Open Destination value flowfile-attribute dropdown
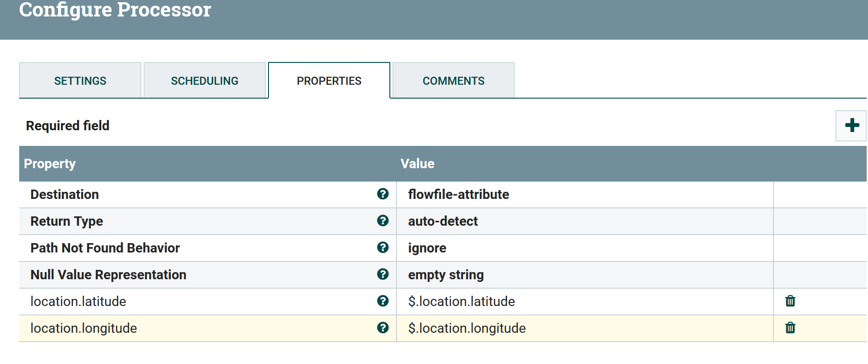 click(459, 194)
